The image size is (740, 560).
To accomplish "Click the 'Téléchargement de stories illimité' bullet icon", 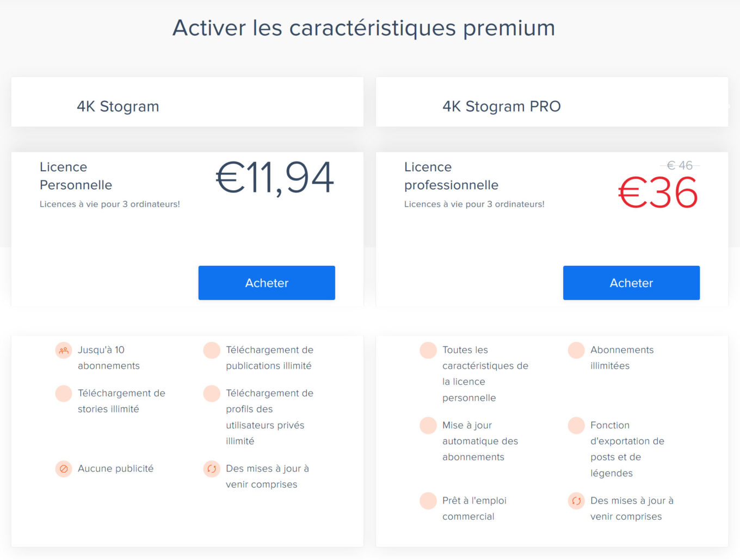I will [x=63, y=393].
